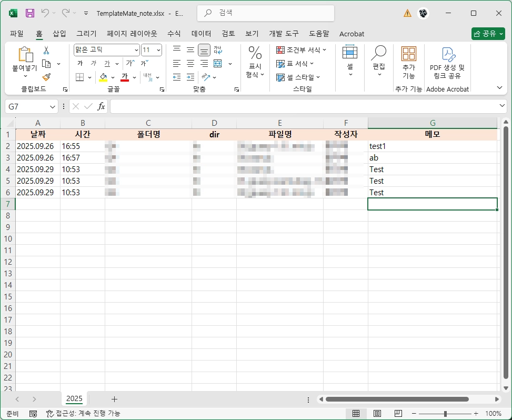
Task: Expand the Name Box dropdown next to G7
Action: 53,107
